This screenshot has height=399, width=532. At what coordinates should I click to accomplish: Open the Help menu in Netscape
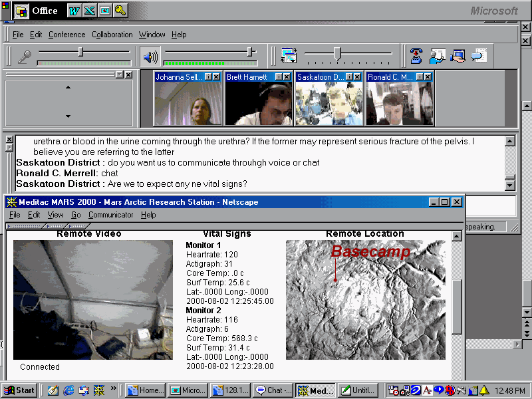point(148,215)
